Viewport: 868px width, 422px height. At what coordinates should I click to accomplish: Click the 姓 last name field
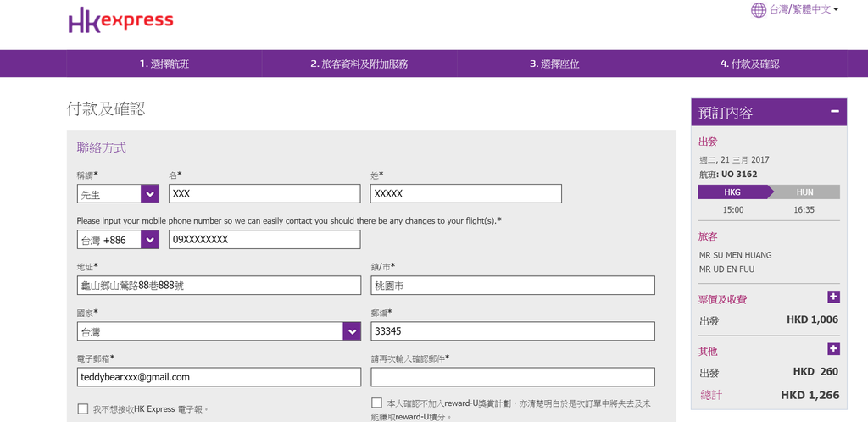point(465,193)
